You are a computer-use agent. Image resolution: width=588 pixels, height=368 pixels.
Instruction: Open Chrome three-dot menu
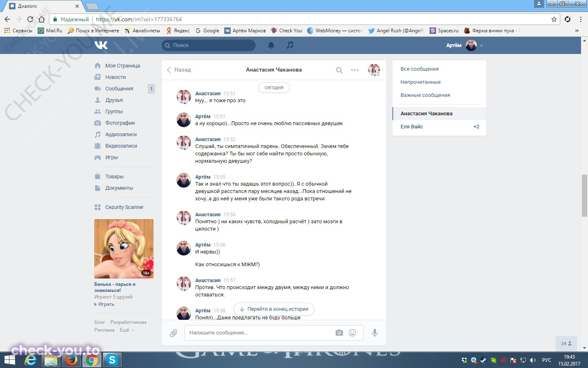pos(581,19)
